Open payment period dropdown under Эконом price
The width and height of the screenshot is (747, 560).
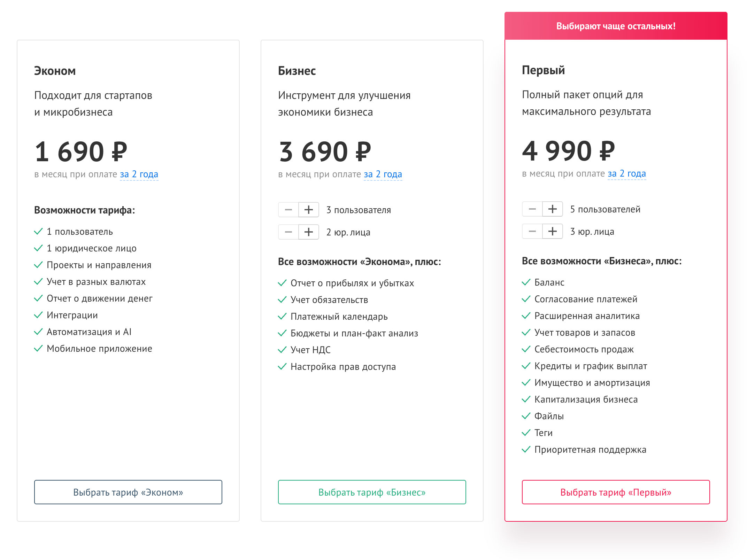pyautogui.click(x=139, y=174)
